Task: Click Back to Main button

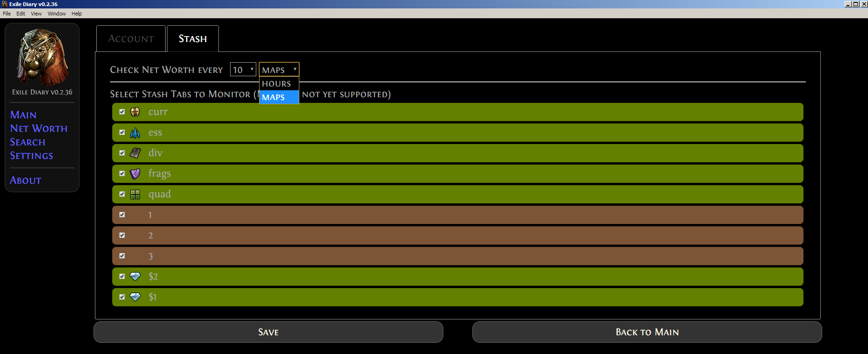Action: 647,332
